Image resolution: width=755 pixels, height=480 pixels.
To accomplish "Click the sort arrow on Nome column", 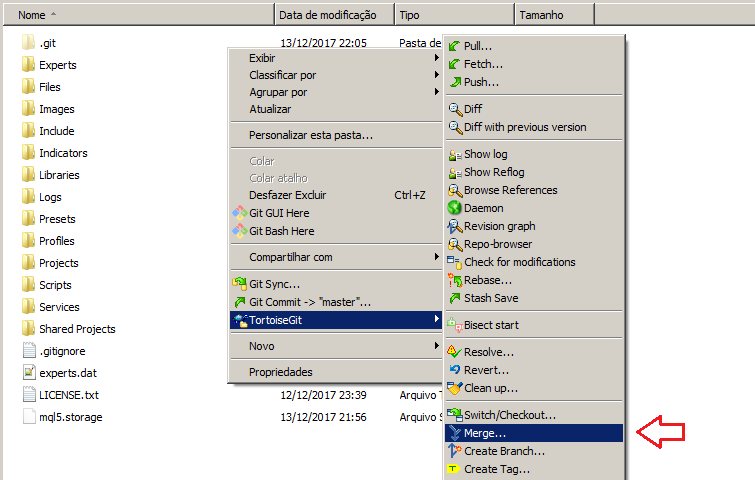I will tap(53, 14).
